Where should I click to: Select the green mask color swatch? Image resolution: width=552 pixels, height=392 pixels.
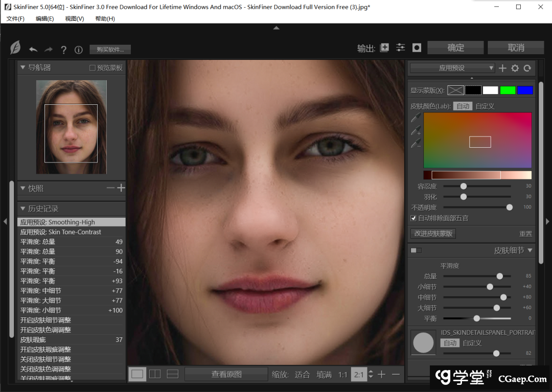tap(508, 90)
